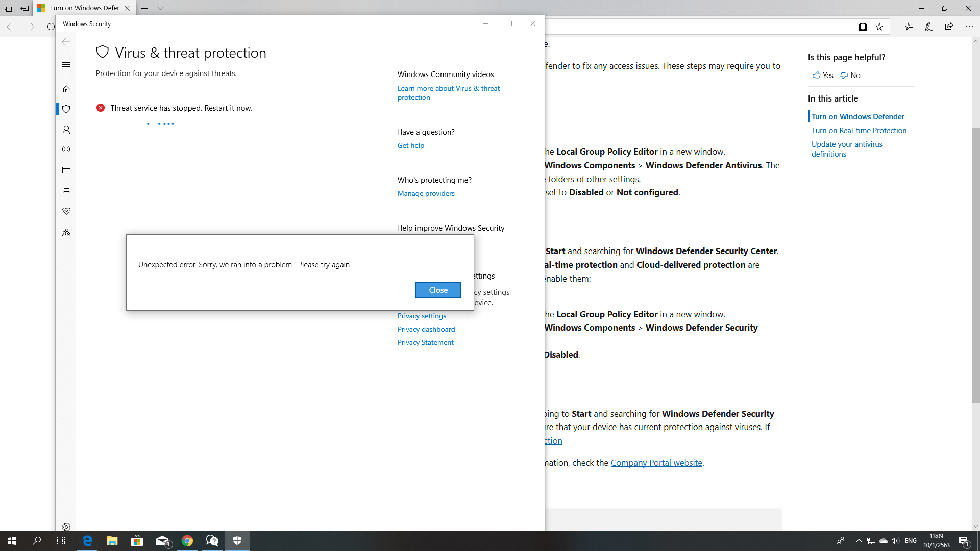The image size is (980, 551).
Task: Open a new tab in Edge
Action: [144, 8]
